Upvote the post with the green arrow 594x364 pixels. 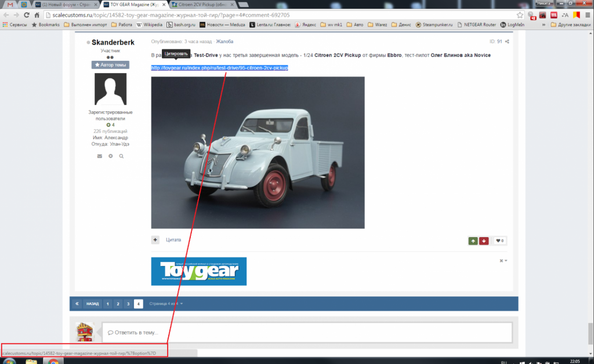pyautogui.click(x=473, y=241)
